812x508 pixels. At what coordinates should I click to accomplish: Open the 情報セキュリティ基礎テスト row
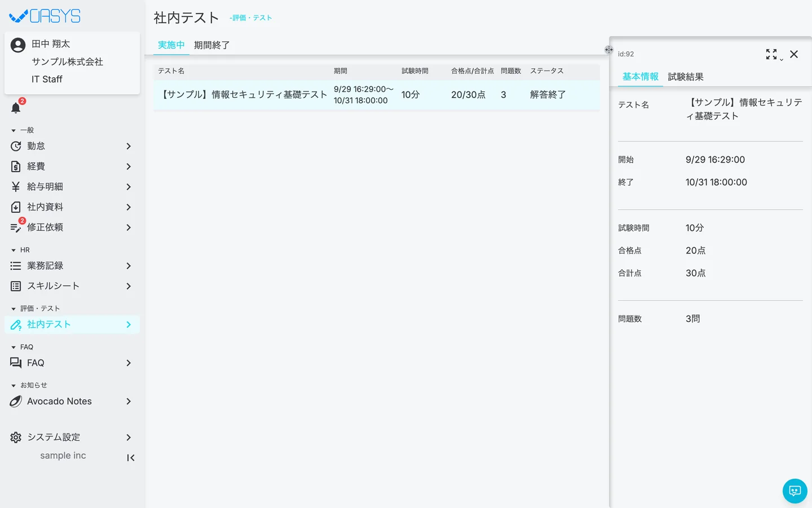point(377,95)
